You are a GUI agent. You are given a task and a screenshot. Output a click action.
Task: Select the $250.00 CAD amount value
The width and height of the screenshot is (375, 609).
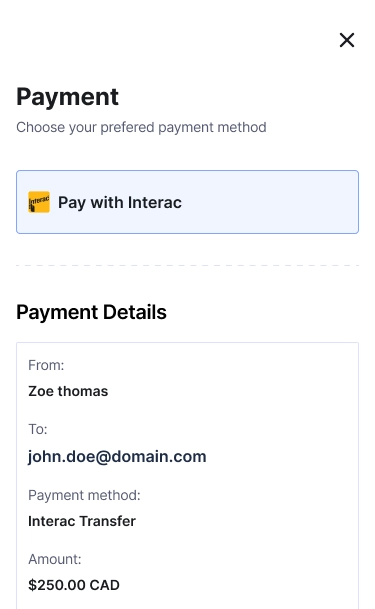pos(74,585)
